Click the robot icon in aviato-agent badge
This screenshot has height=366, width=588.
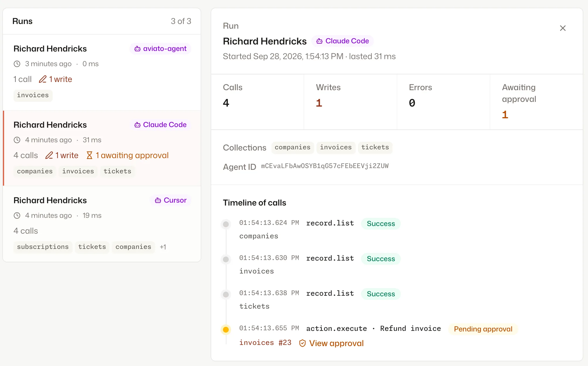click(137, 49)
